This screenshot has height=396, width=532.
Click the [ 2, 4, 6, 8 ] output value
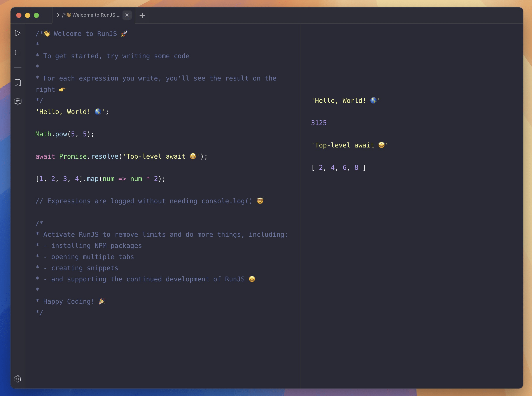click(x=338, y=167)
